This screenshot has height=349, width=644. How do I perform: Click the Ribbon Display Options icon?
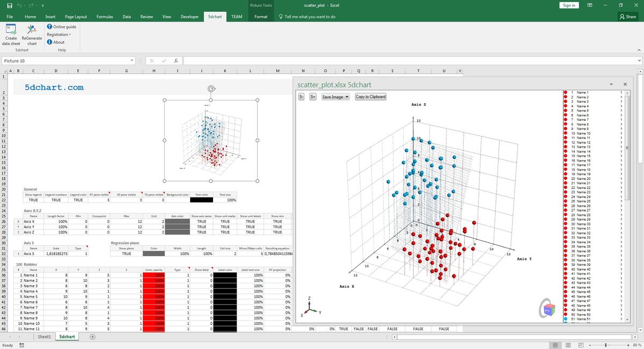point(590,5)
